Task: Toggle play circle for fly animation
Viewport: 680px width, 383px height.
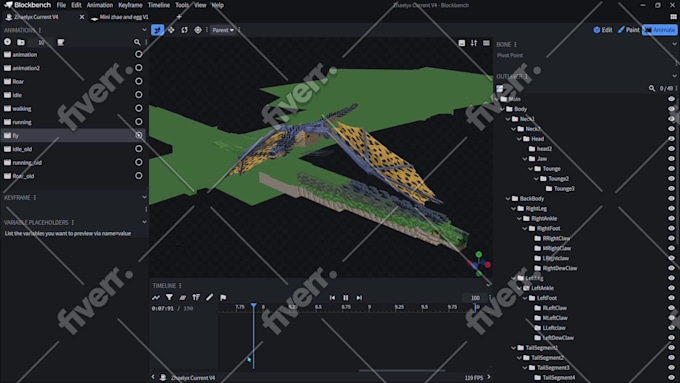Action: tap(138, 135)
